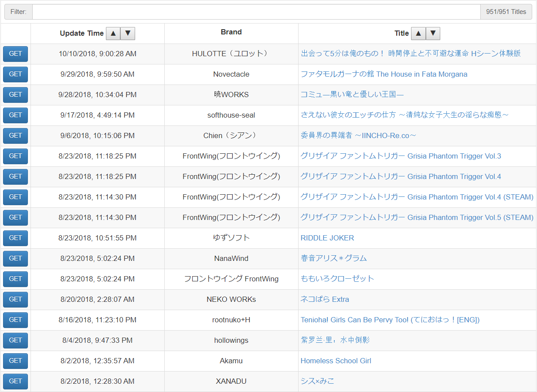Click GET for NanaWind row
The image size is (537, 392).
point(15,259)
